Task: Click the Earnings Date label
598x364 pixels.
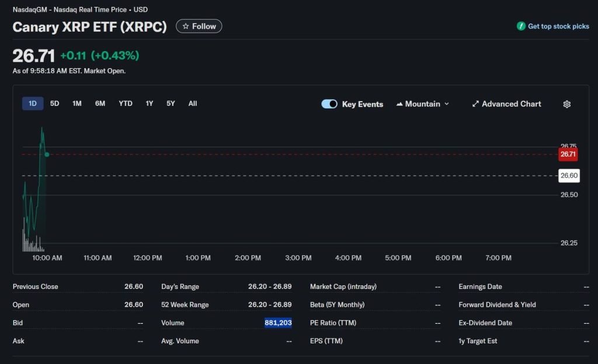Action: point(480,286)
